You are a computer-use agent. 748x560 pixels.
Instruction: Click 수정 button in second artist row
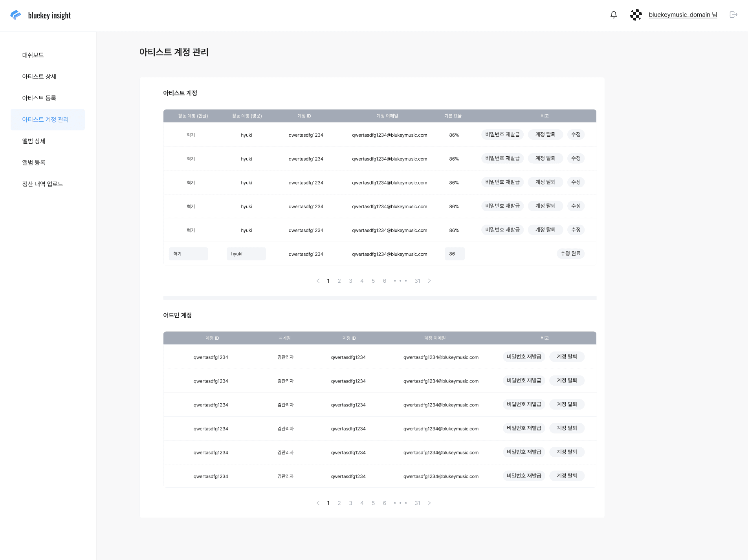[x=576, y=158]
